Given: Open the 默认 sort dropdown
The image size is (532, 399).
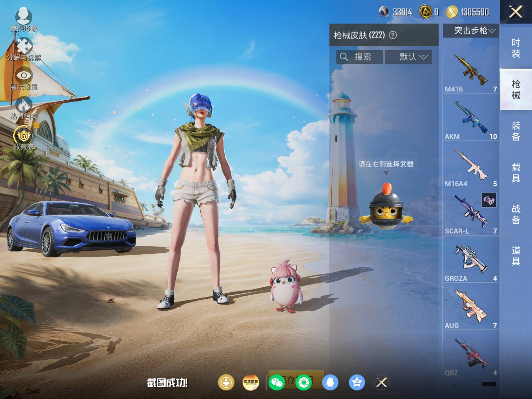Looking at the screenshot, I should pyautogui.click(x=408, y=57).
